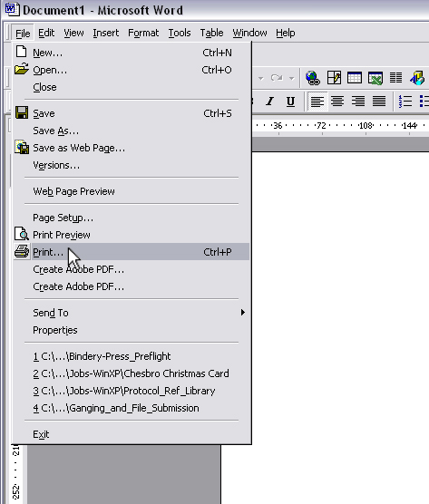Click the Insert Table toolbar icon
429x504 pixels.
tap(355, 78)
